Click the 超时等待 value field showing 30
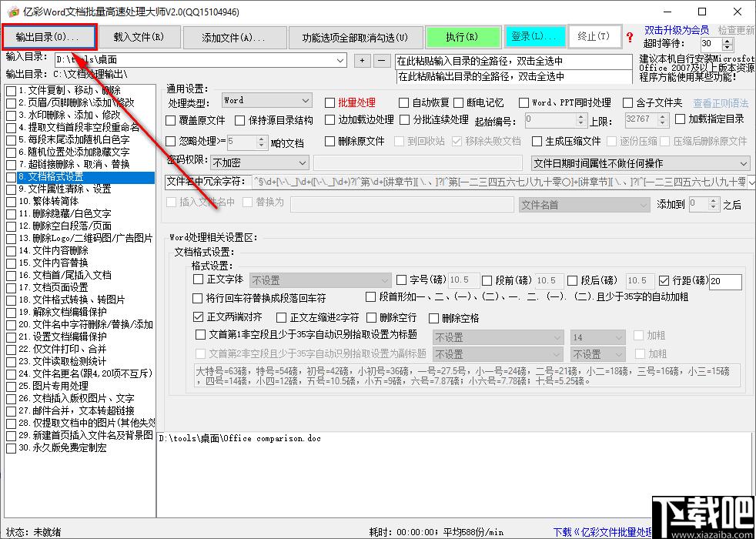The image size is (756, 539). [711, 44]
